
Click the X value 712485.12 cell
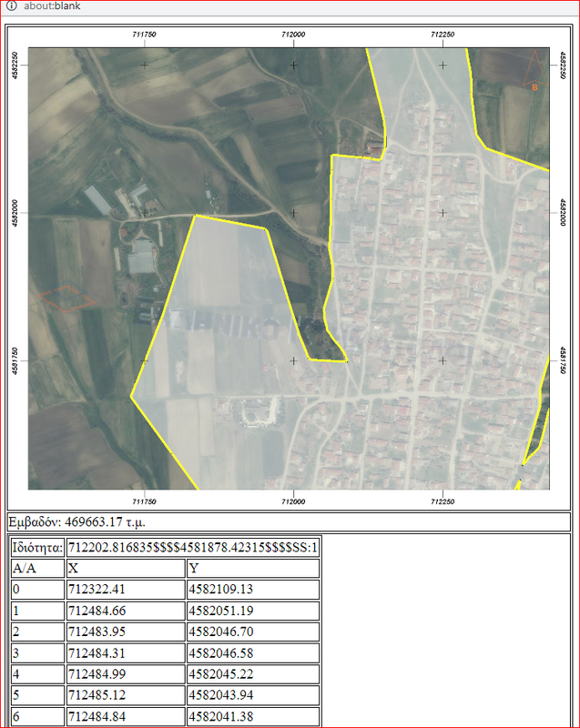(124, 698)
